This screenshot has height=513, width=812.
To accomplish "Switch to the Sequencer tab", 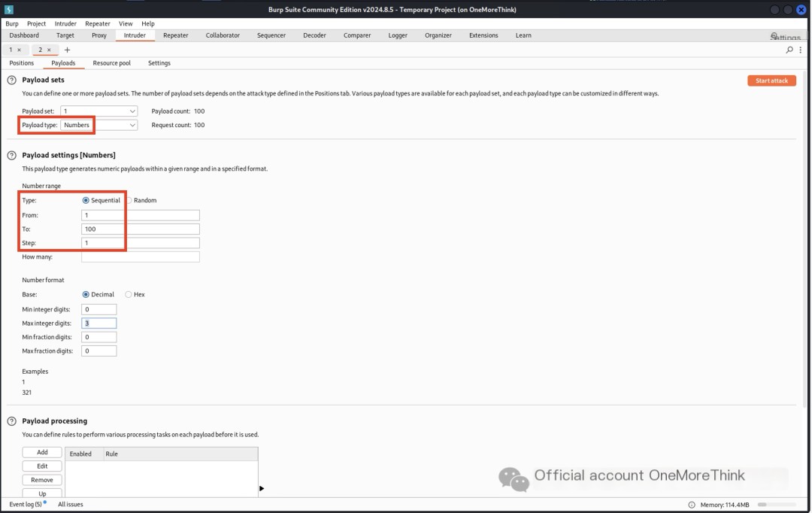I will 271,35.
